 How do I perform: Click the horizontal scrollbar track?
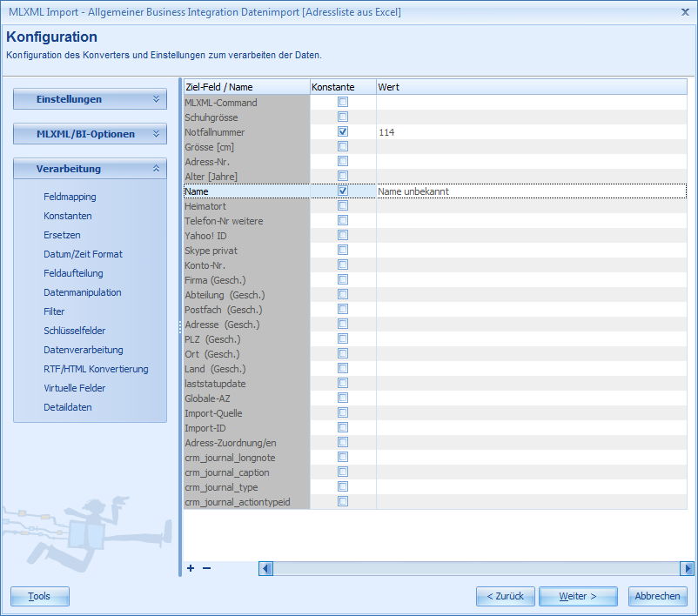(479, 569)
